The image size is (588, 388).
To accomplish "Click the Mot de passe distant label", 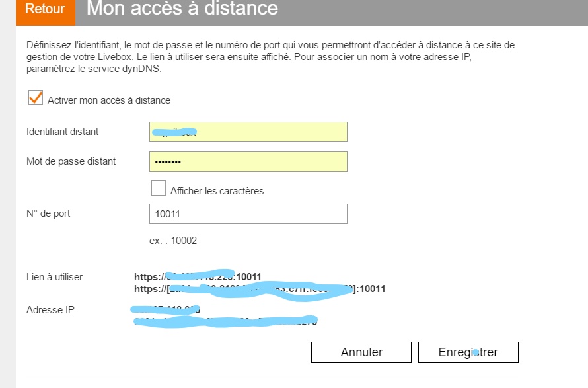I will 71,161.
